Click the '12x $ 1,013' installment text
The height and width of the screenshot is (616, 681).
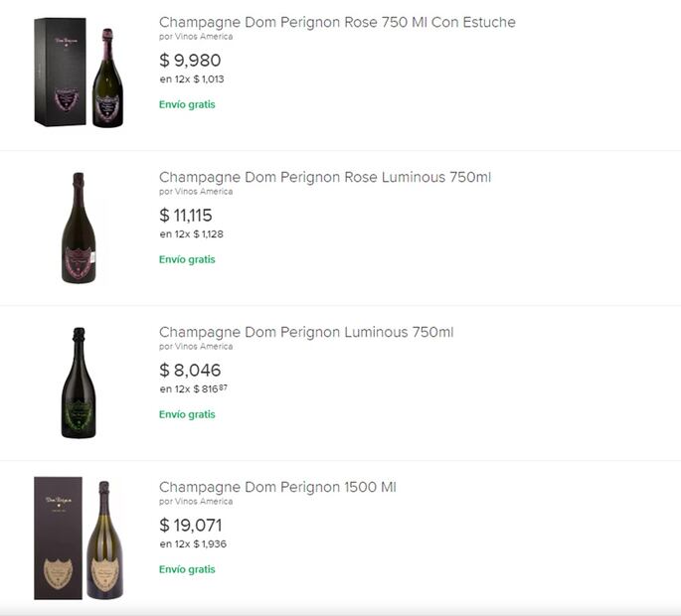pyautogui.click(x=199, y=79)
